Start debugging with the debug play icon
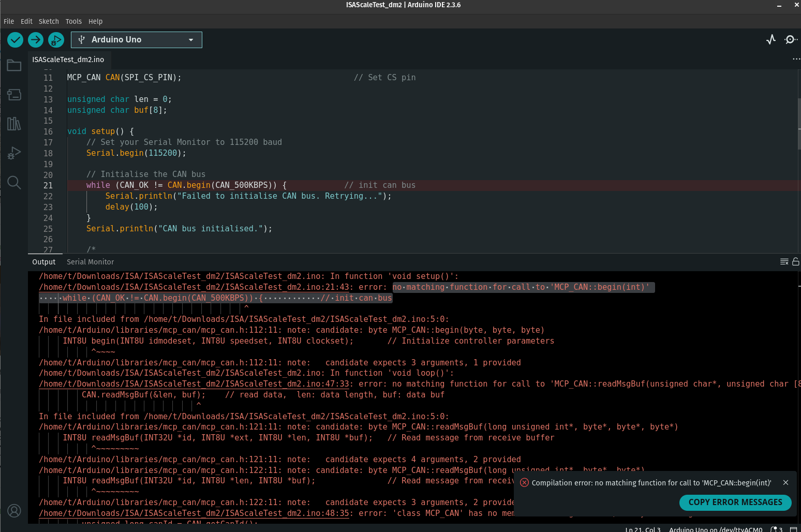801x532 pixels. 56,40
